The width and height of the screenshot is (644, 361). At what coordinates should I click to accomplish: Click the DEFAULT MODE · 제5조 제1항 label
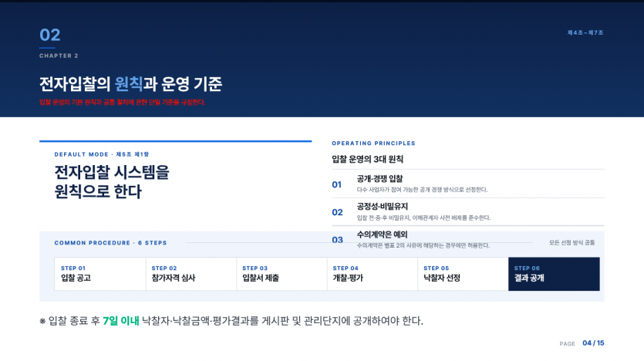point(102,154)
